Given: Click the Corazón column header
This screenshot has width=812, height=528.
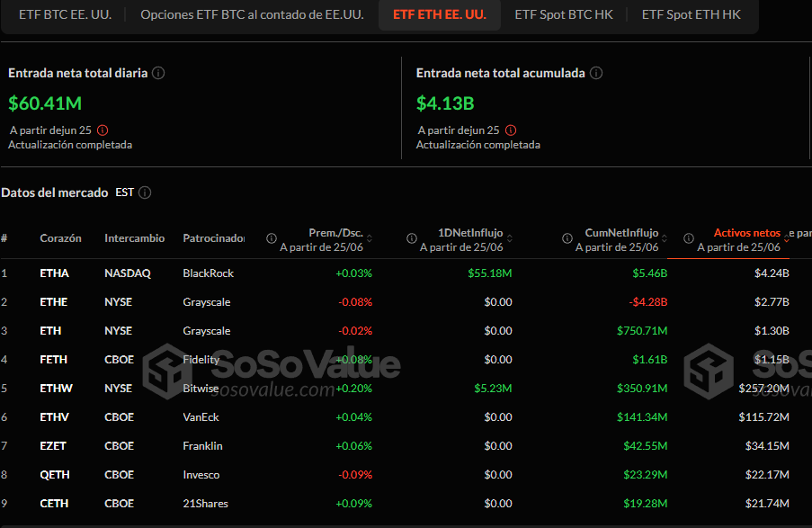Looking at the screenshot, I should pyautogui.click(x=60, y=238).
